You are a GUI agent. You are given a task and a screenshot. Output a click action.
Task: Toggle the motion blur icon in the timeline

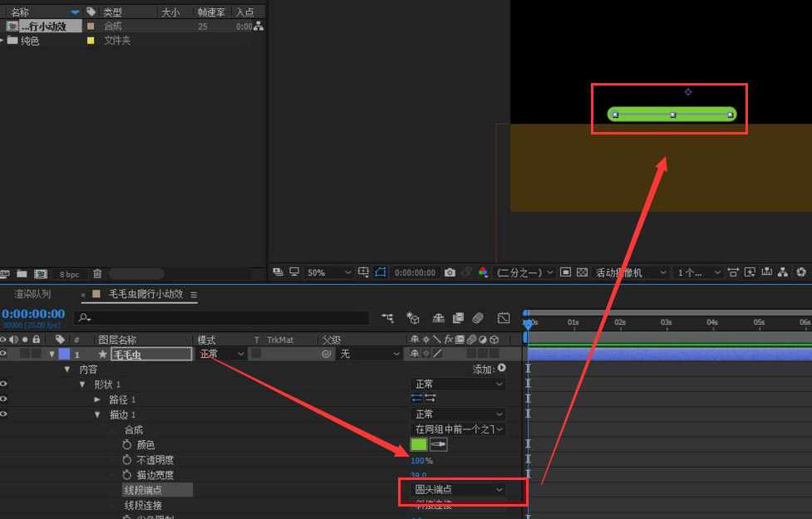click(x=478, y=318)
